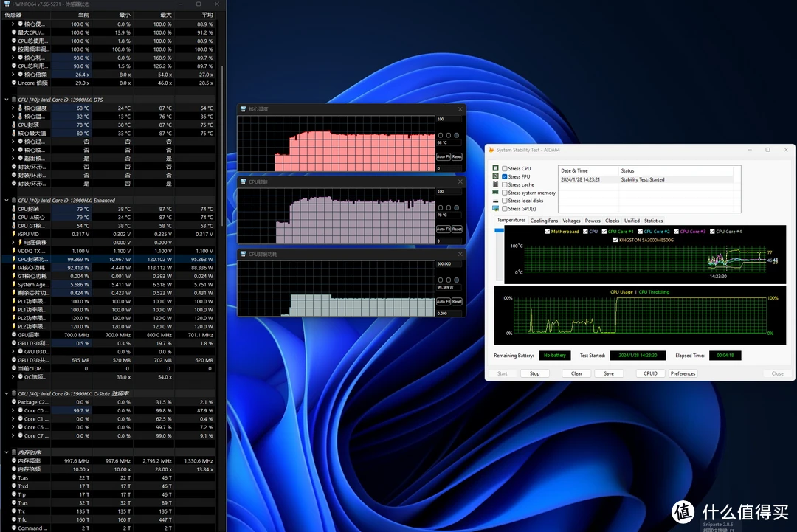
Task: Click the icon on the CPU封装 graph window title bar
Action: click(244, 182)
